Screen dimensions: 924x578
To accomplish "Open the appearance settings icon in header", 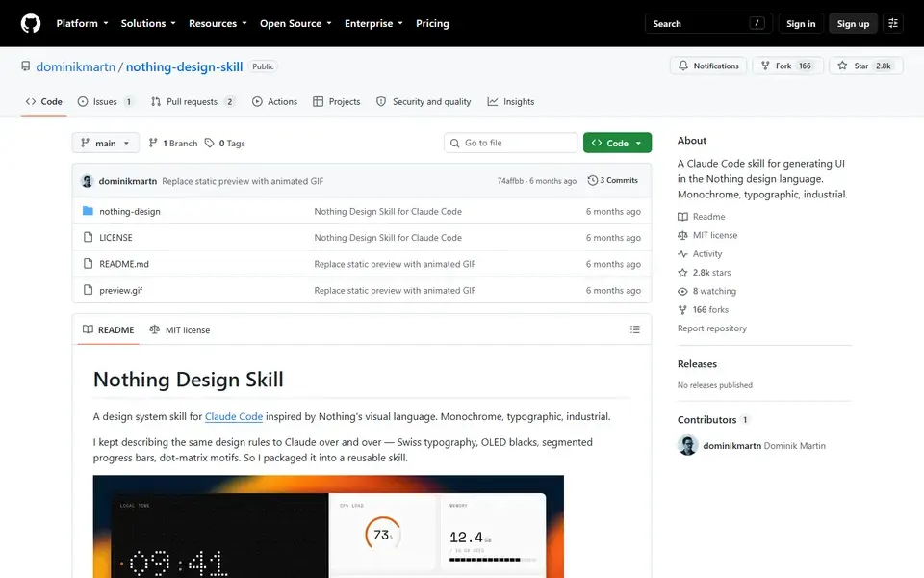I will 893,23.
